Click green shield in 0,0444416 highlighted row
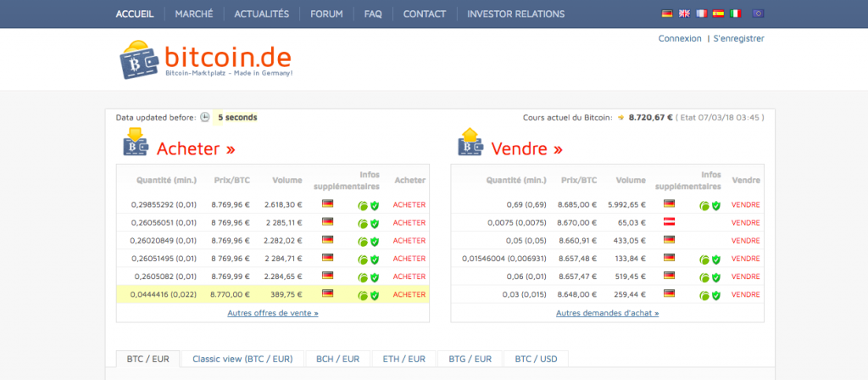The width and height of the screenshot is (868, 380). click(x=375, y=296)
